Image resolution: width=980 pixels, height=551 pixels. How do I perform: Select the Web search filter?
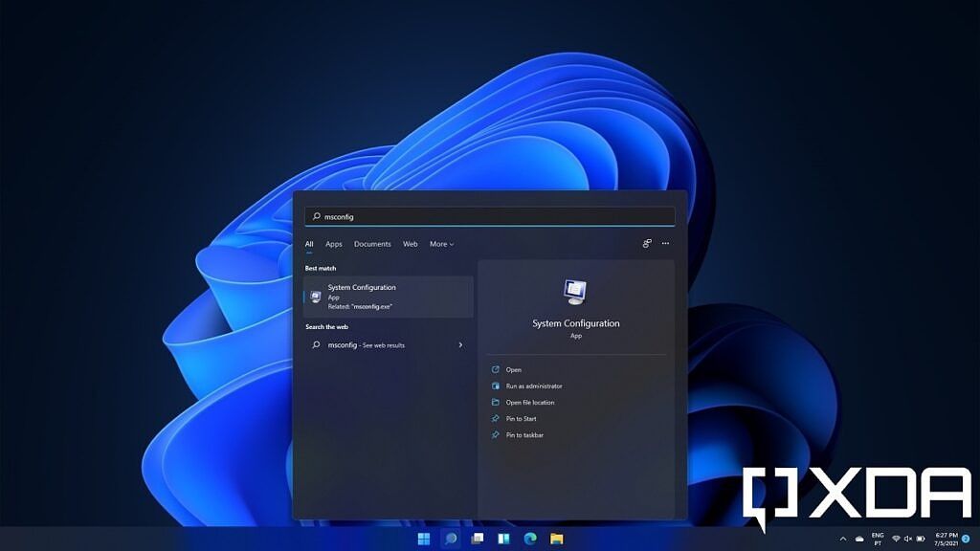410,244
